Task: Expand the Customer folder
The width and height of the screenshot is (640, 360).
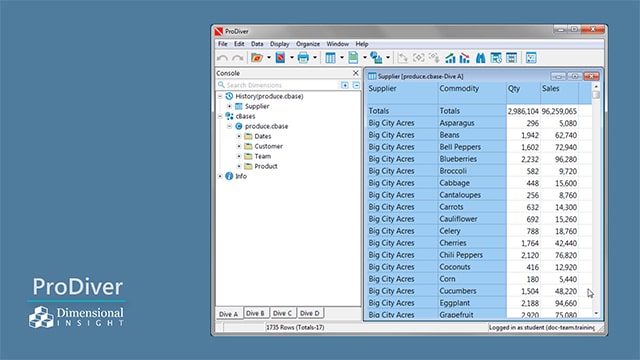Action: (239, 146)
